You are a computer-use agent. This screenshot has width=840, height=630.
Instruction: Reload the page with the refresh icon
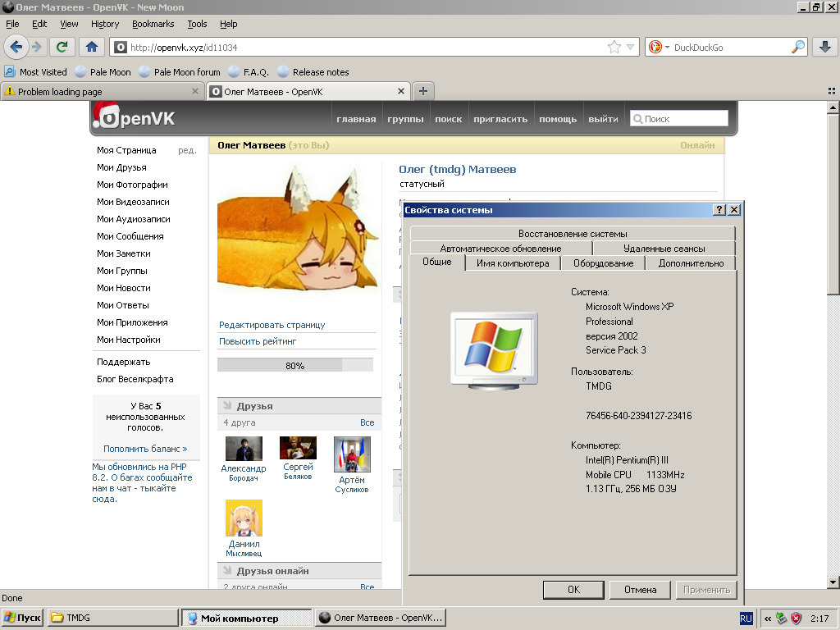[x=62, y=47]
